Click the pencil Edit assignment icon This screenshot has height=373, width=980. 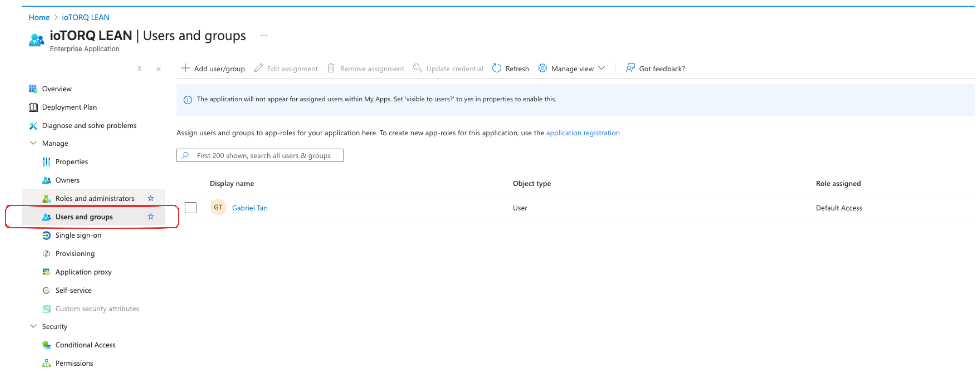click(258, 68)
